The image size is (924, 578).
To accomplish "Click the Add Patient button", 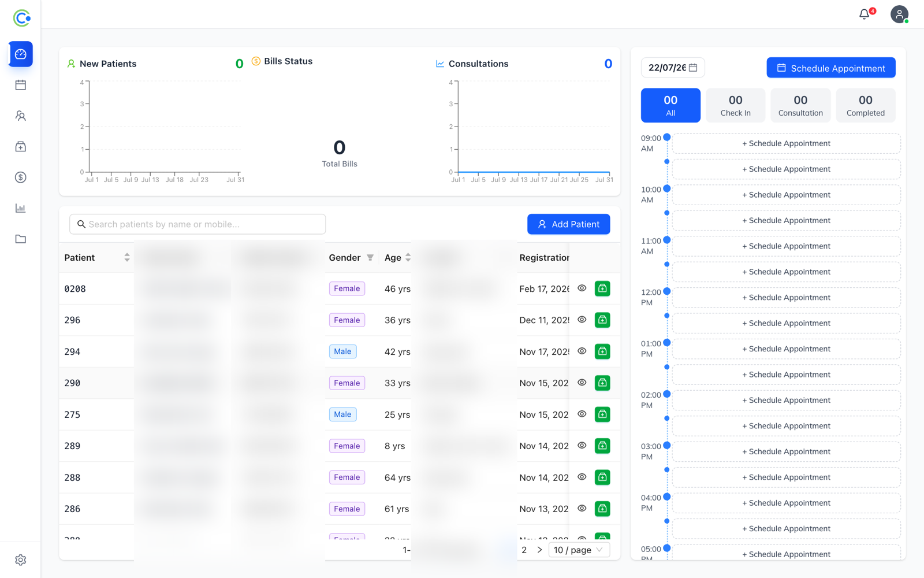I will 569,224.
